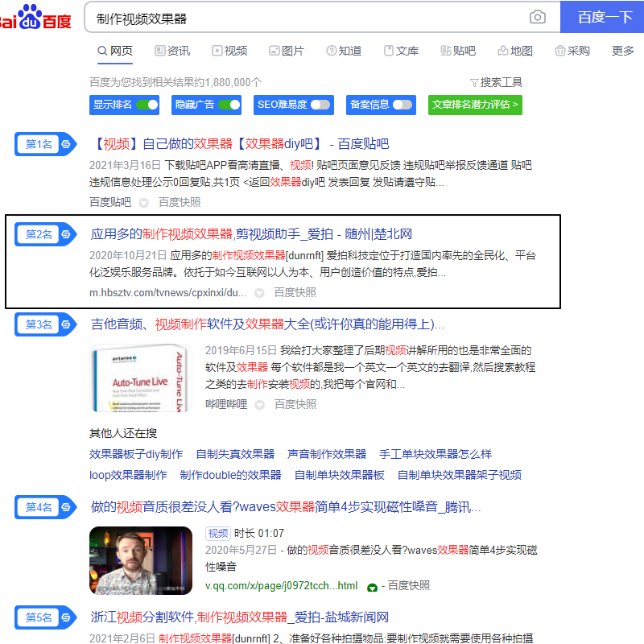644x644 pixels.
Task: Open 百度快照 for the 百度贴吧 result
Action: 180,203
